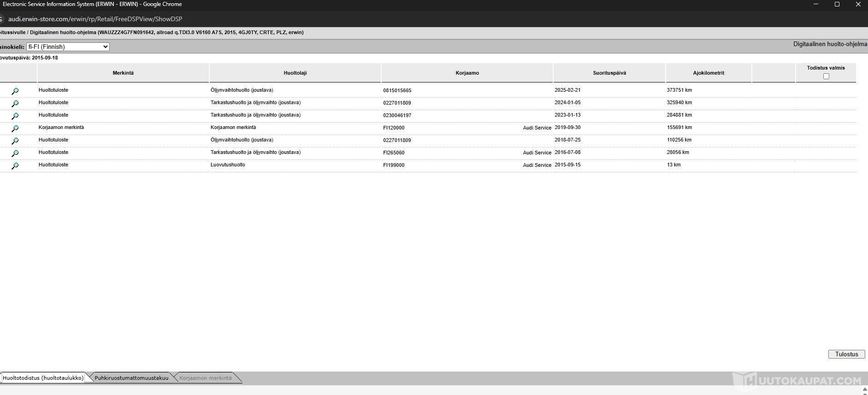
Task: Click the browser address bar URL
Action: [x=95, y=19]
